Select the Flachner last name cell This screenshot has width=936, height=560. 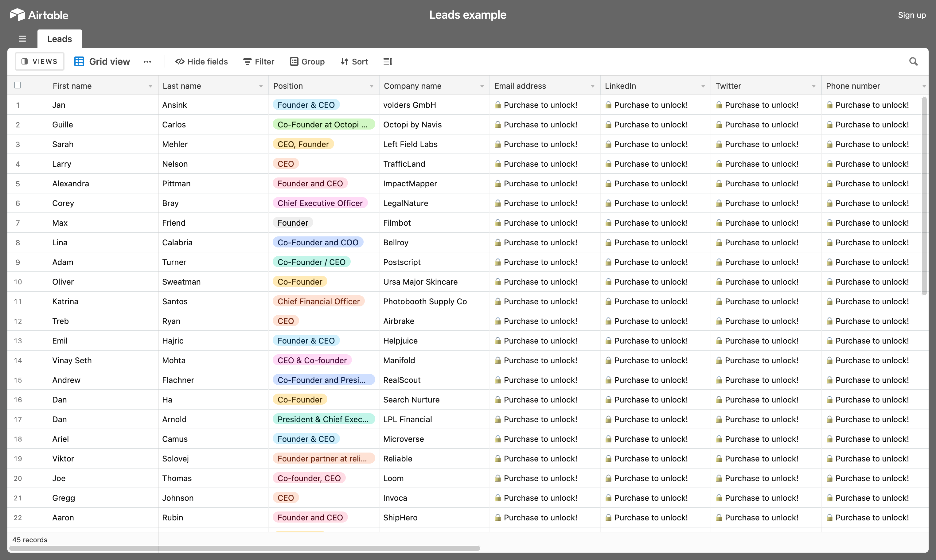(213, 380)
